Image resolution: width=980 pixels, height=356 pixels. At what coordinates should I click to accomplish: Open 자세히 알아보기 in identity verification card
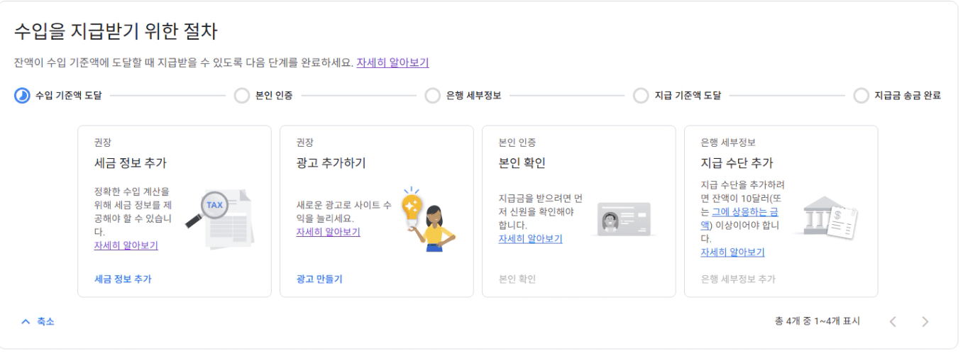click(531, 239)
